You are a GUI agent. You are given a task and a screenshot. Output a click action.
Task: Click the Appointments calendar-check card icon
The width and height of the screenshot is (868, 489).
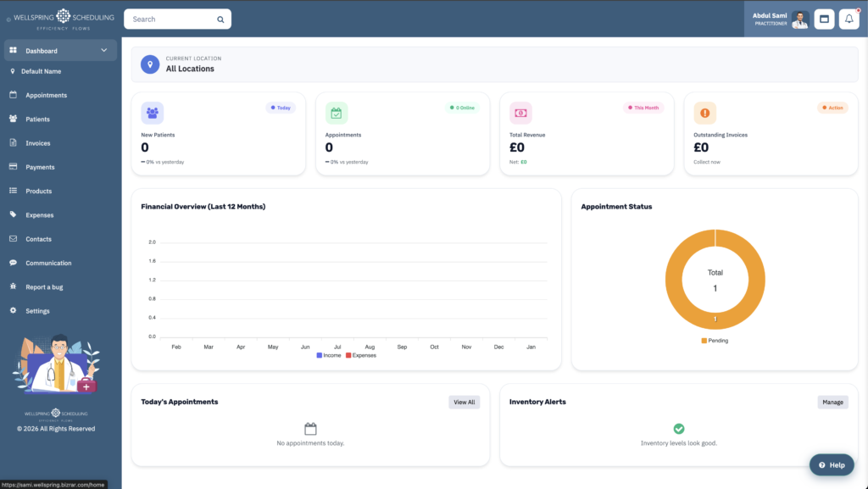(337, 113)
